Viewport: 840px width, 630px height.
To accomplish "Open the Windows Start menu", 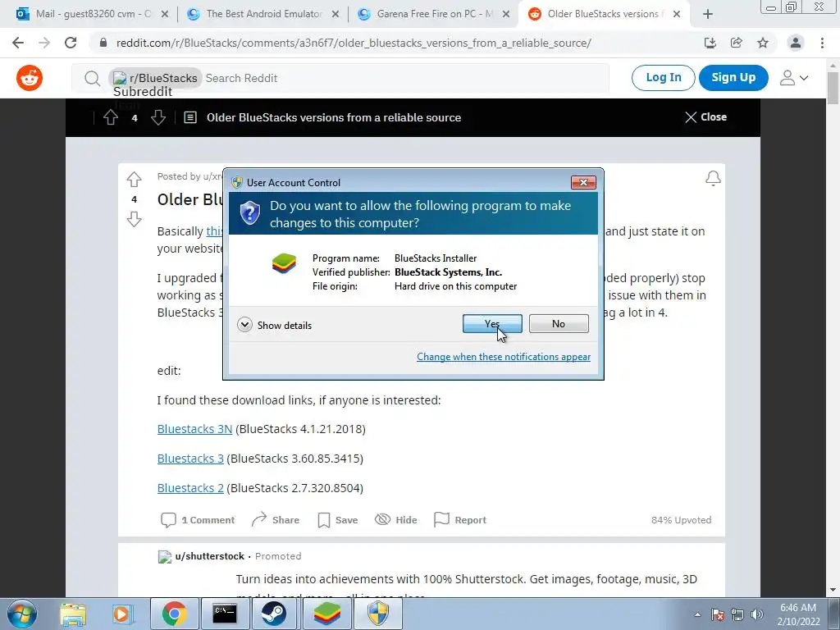I will 22,614.
